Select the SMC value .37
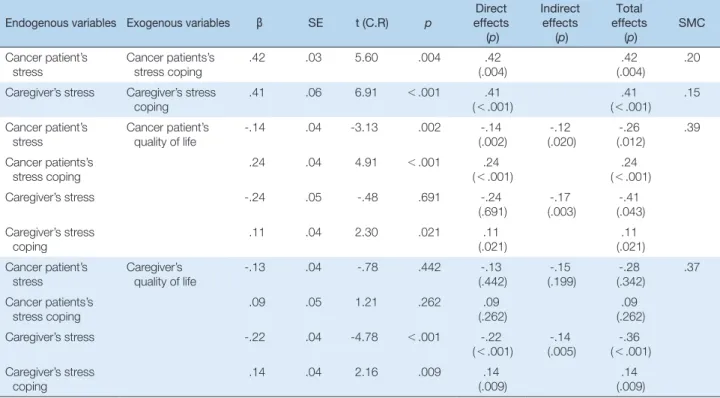720x398 pixels. point(692,267)
